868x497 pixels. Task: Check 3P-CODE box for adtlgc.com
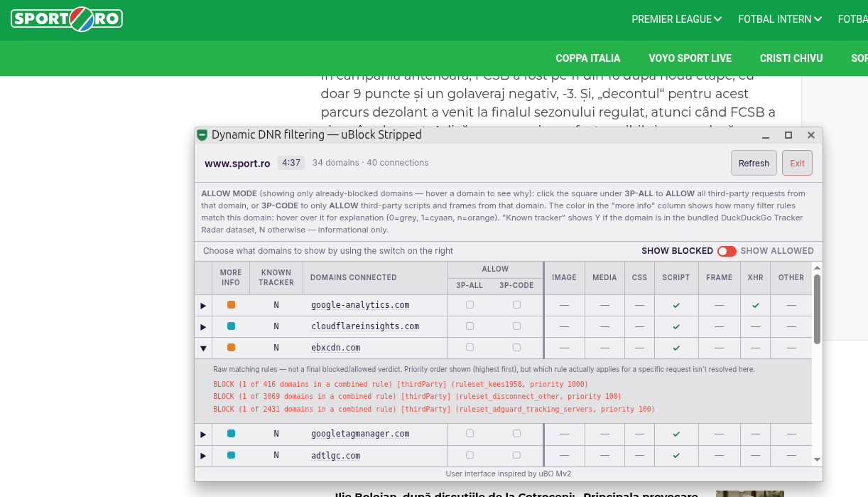tap(516, 455)
